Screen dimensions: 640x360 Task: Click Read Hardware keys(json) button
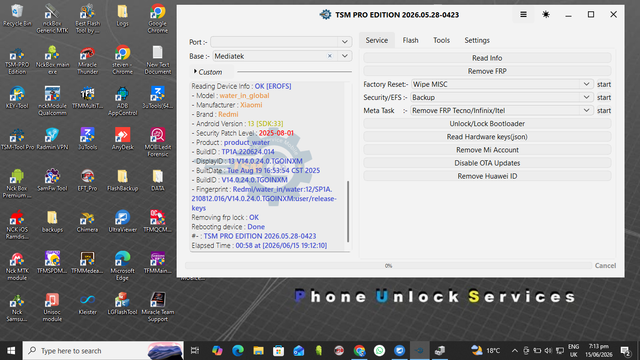487,136
